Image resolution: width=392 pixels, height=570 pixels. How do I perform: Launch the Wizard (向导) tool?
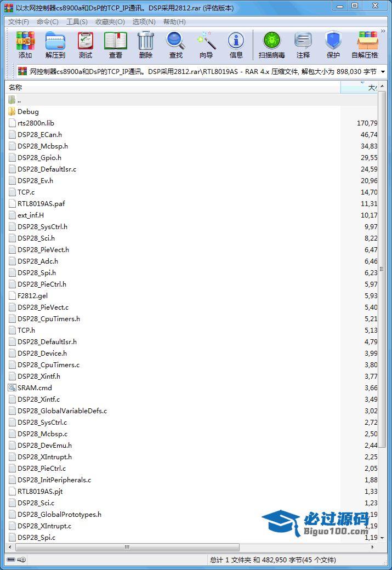tap(206, 44)
